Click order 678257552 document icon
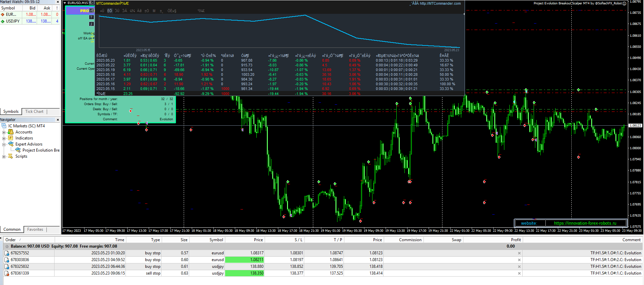 tap(6, 253)
